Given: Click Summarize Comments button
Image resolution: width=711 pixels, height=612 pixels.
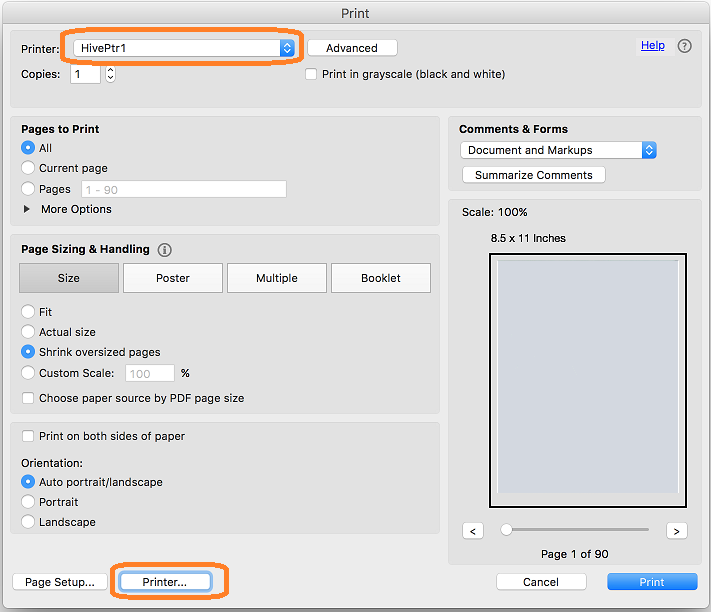Looking at the screenshot, I should [x=534, y=175].
